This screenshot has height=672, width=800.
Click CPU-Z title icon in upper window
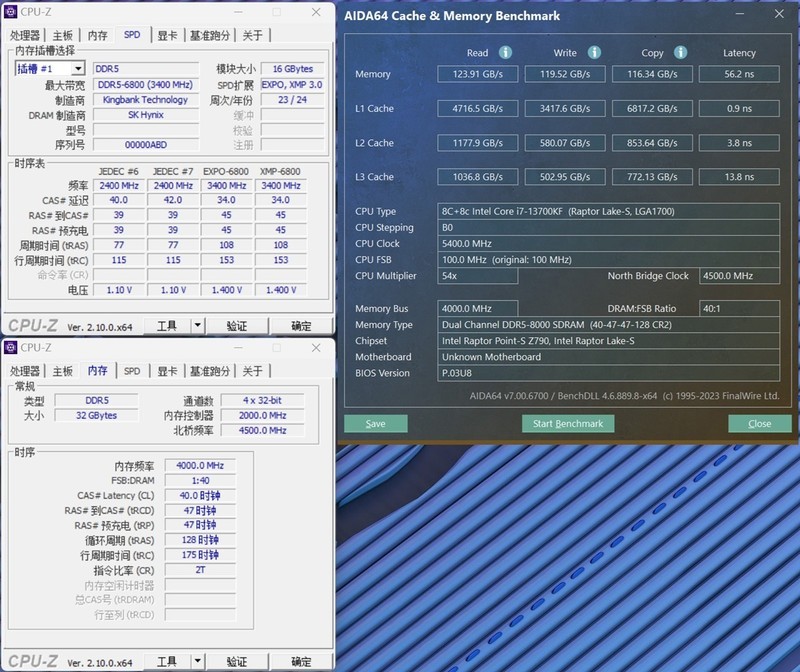tap(12, 13)
